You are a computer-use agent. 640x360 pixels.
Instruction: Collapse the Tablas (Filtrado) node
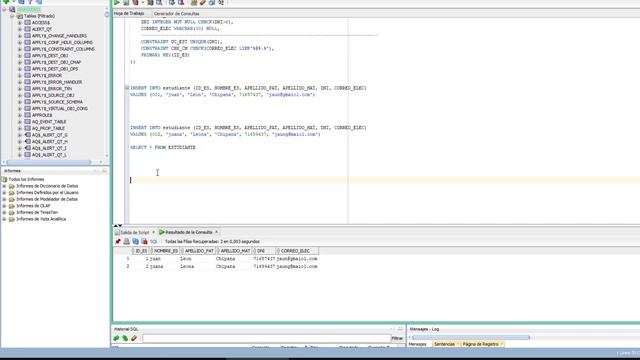12,16
